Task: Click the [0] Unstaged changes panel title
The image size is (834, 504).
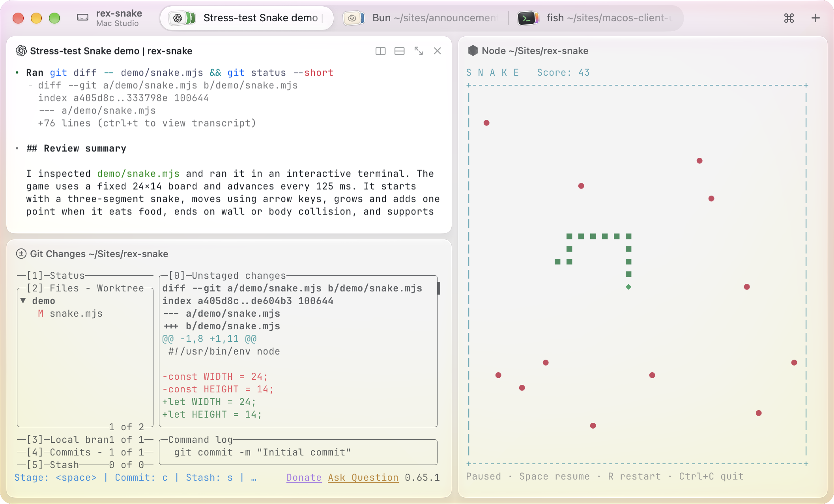Action: click(227, 276)
